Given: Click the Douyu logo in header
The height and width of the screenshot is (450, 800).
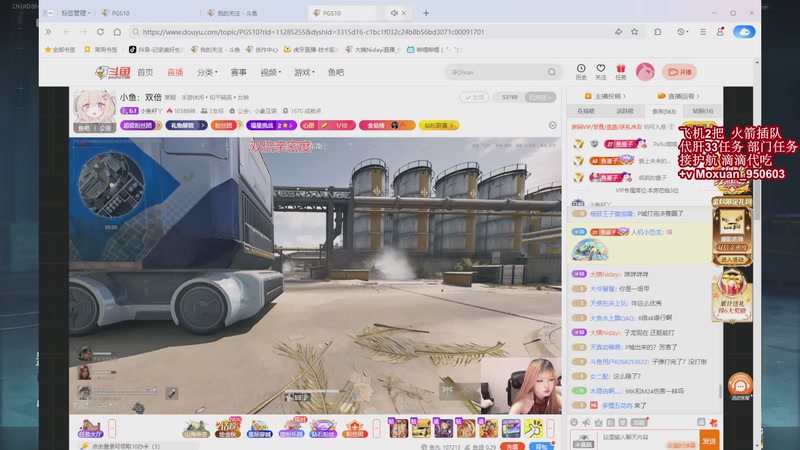Looking at the screenshot, I should 112,72.
